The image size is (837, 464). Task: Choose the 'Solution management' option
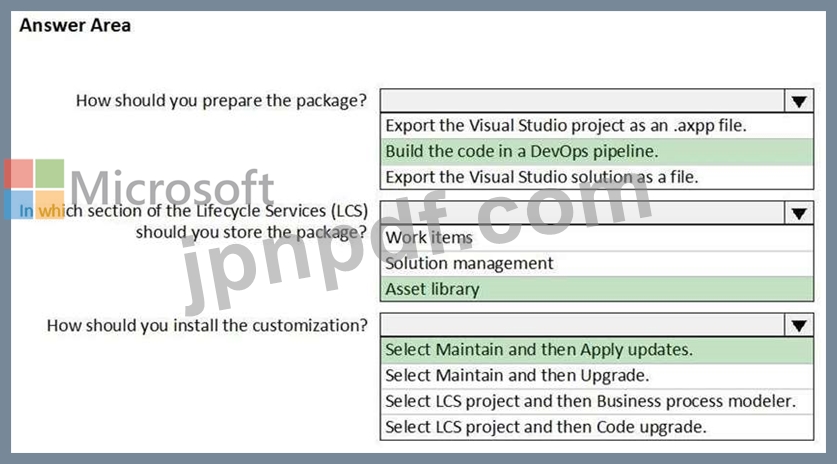point(469,264)
